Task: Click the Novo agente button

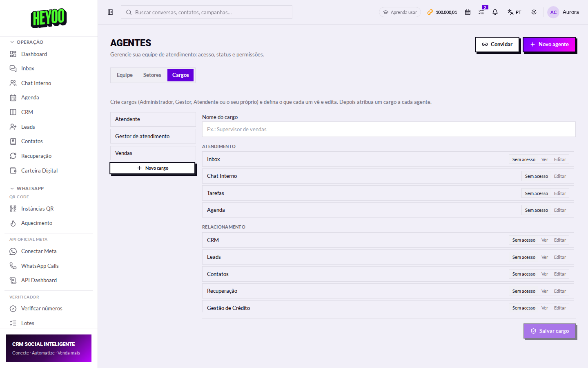Action: [x=549, y=45]
